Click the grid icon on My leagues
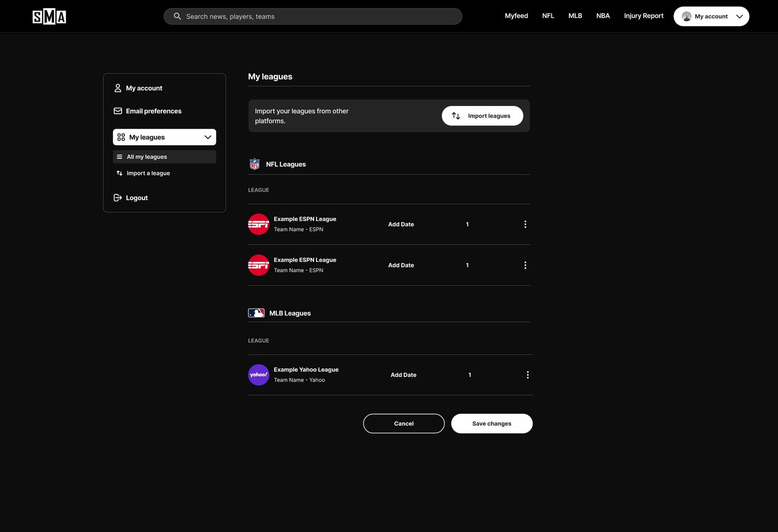Screen dimensions: 778x532 (x=121, y=137)
